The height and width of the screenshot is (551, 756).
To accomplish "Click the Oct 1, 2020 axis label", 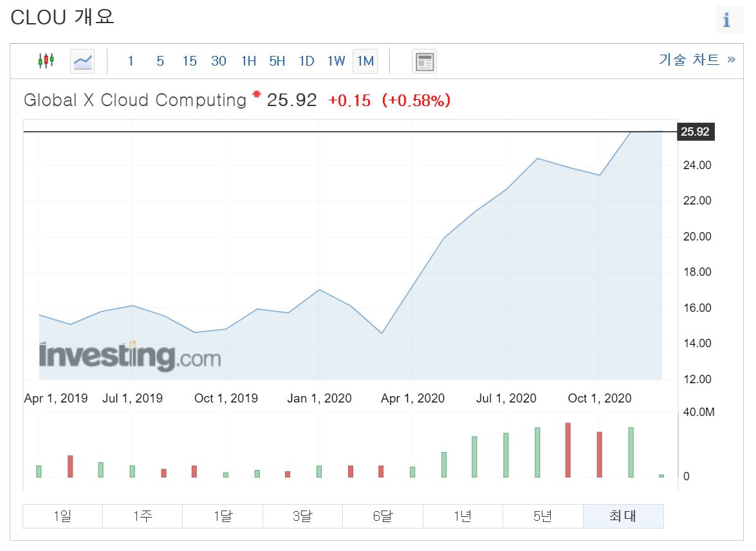I will [600, 399].
